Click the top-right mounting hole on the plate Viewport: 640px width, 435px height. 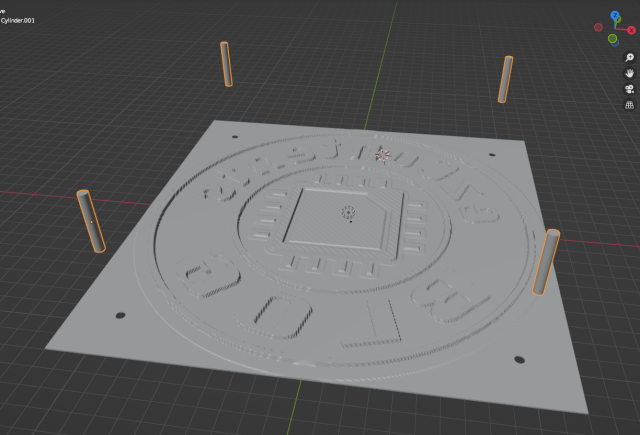492,155
